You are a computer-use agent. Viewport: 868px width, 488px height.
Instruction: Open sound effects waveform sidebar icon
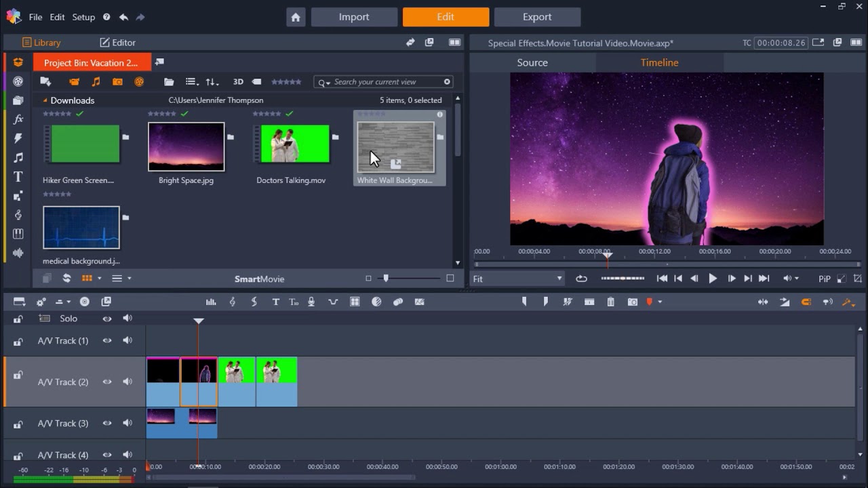18,253
